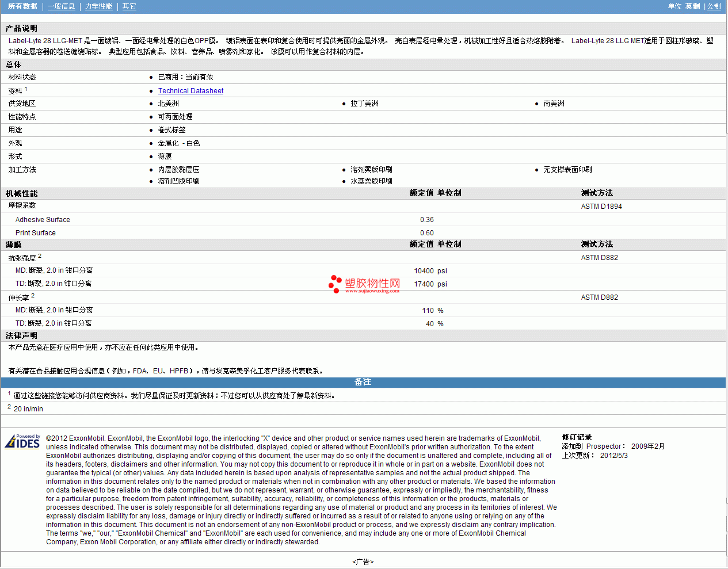The image size is (728, 569).
Task: Click the 机械性能 section header
Action: pyautogui.click(x=22, y=193)
